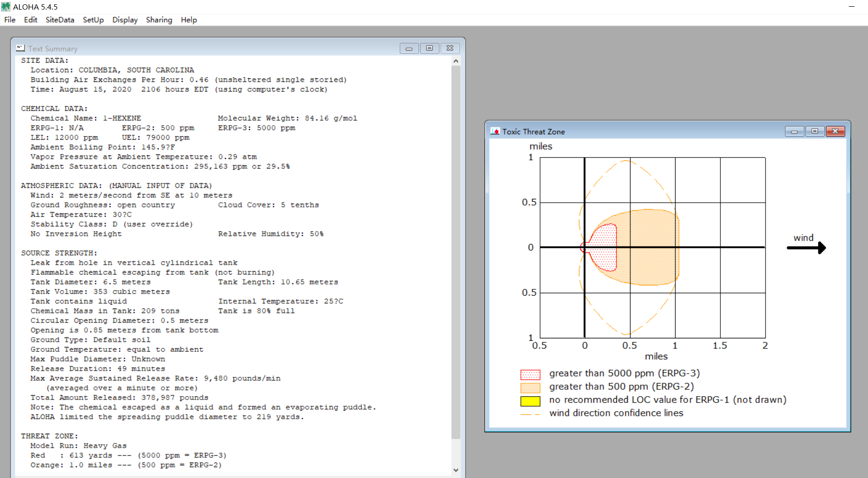This screenshot has width=868, height=478.
Task: Maximize the Text Summary window
Action: point(429,48)
